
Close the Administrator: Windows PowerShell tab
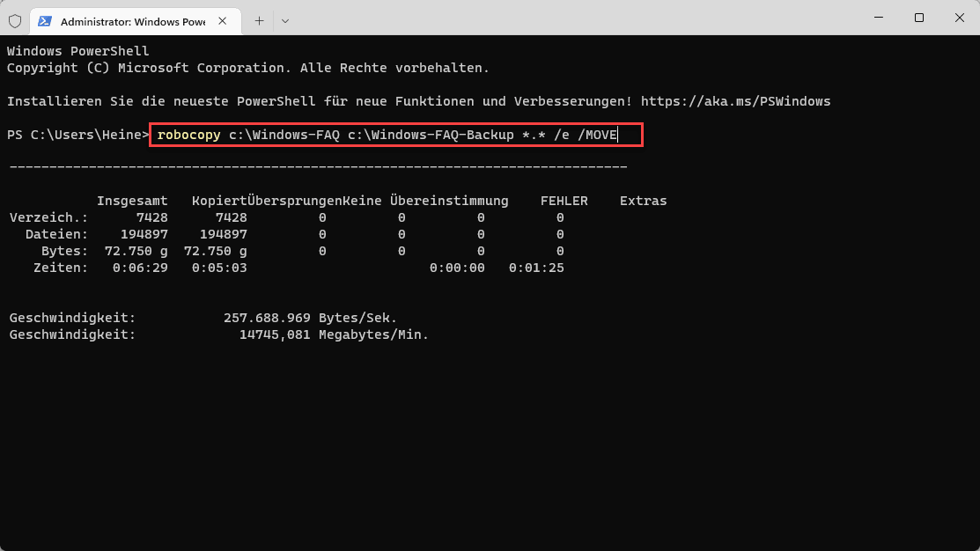[223, 21]
